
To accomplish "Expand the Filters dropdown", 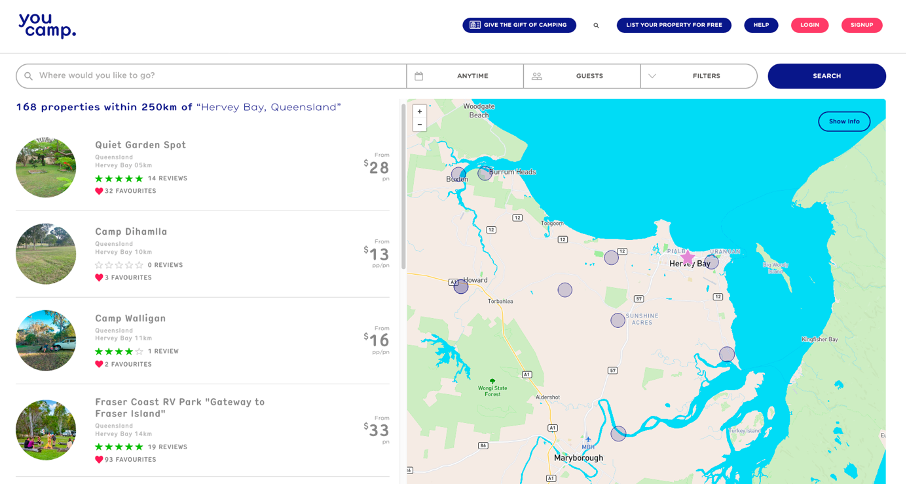I will pyautogui.click(x=699, y=76).
